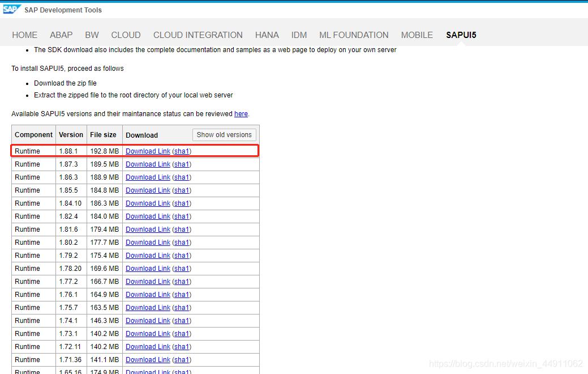Click the SAP Development Tools title
588x374 pixels.
[63, 10]
